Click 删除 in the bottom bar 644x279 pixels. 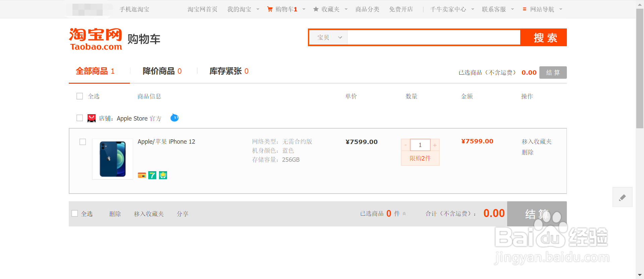pos(115,214)
